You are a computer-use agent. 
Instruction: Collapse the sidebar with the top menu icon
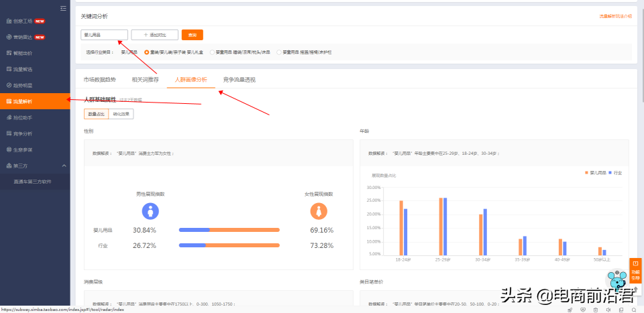tap(63, 8)
